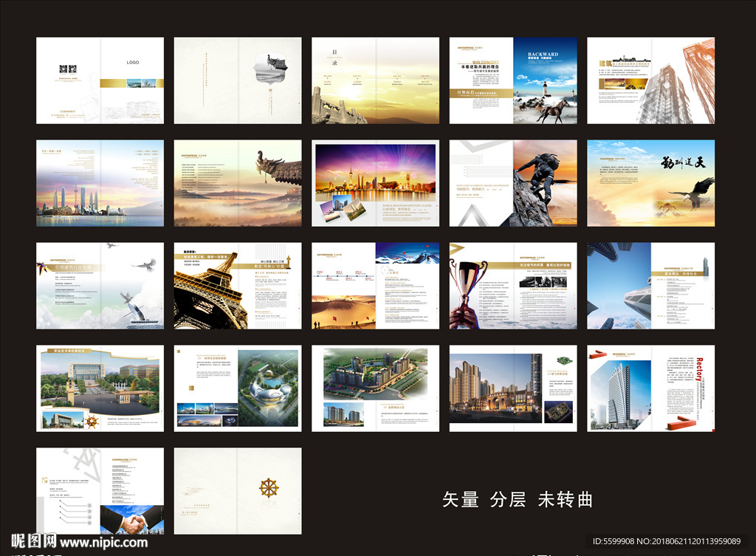
Task: Open the trophy cup spread
Action: [x=513, y=286]
